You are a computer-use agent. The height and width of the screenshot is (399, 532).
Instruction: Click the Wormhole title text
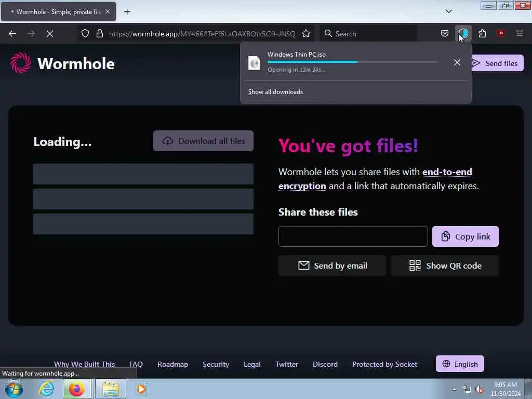click(x=76, y=63)
